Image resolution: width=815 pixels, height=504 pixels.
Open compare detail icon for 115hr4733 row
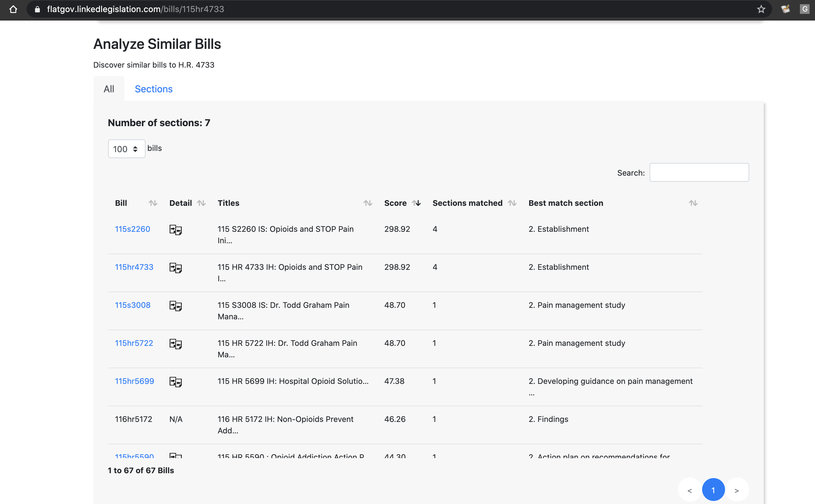(x=175, y=268)
